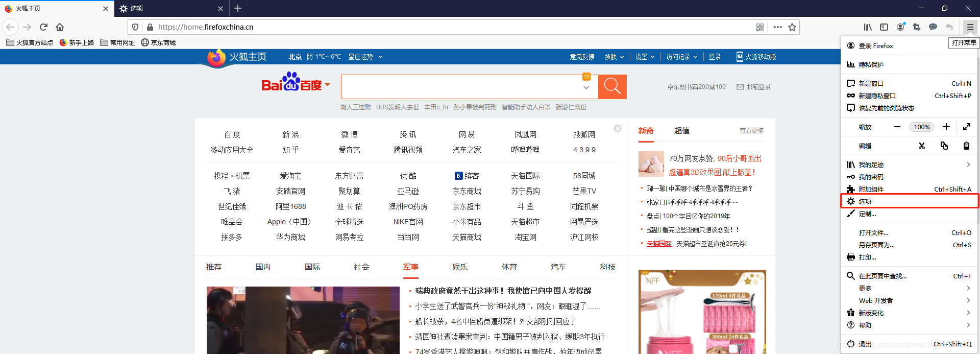Viewport: 980px width, 354px height.
Task: Open 附加组件 menu entry
Action: (x=910, y=189)
